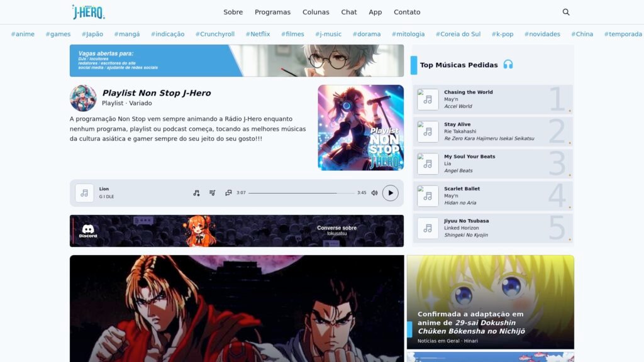Click the Miku avatar beside the playlist title
Viewport: 644px width, 362px height.
click(83, 98)
